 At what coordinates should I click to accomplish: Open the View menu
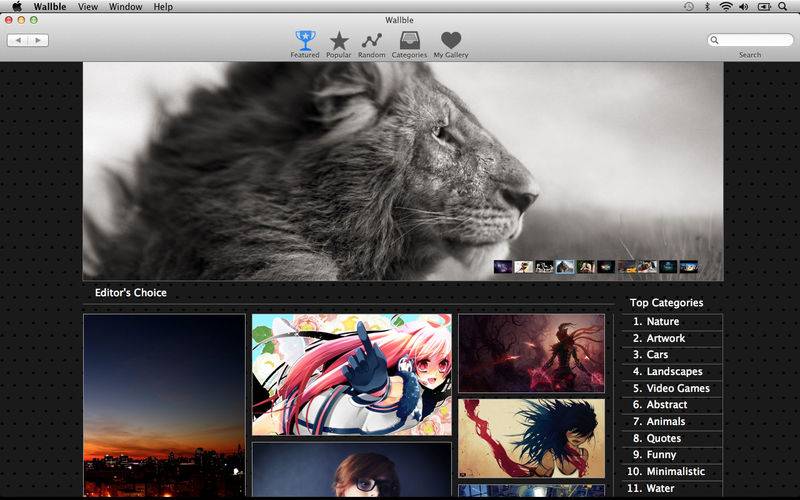(x=88, y=7)
